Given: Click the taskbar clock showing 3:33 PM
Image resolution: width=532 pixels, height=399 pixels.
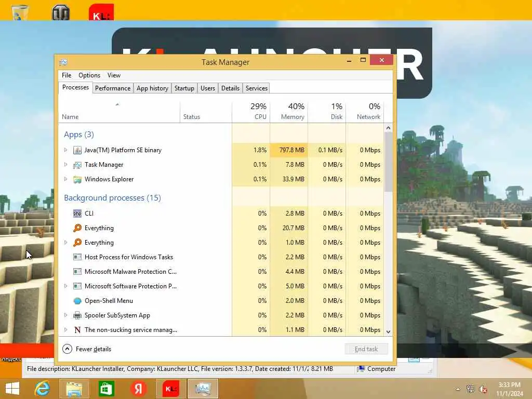Looking at the screenshot, I should [509, 389].
